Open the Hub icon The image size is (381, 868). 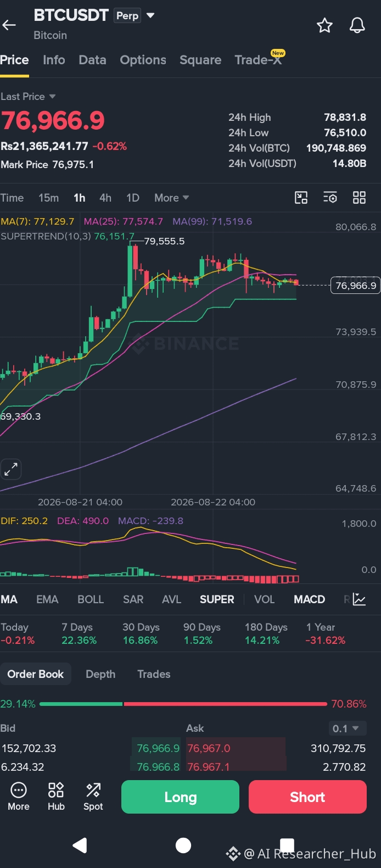pyautogui.click(x=56, y=796)
